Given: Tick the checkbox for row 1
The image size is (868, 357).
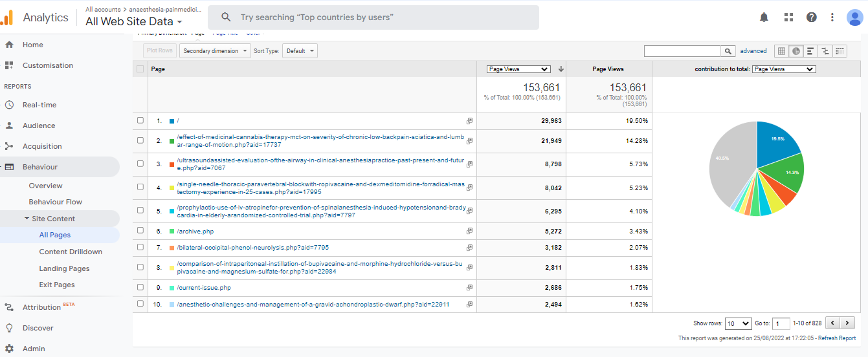Looking at the screenshot, I should click(x=140, y=120).
